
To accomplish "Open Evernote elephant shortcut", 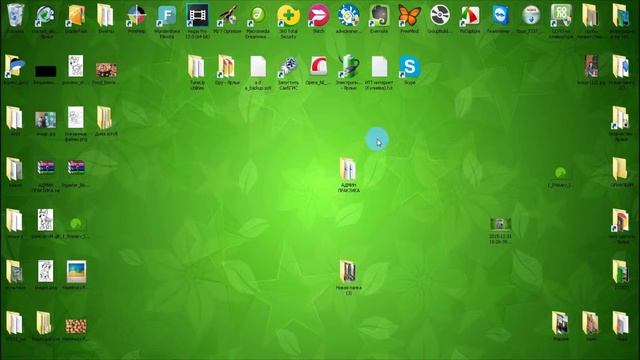I will coord(379,16).
